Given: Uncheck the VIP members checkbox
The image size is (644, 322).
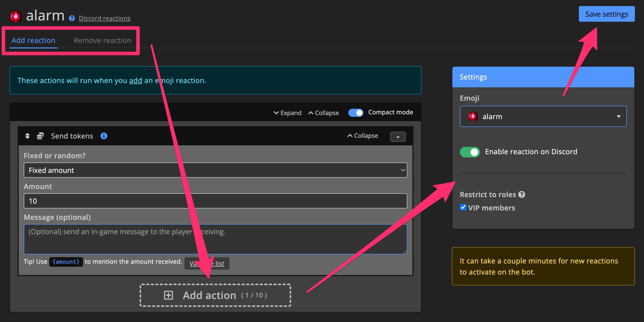Looking at the screenshot, I should (x=463, y=207).
